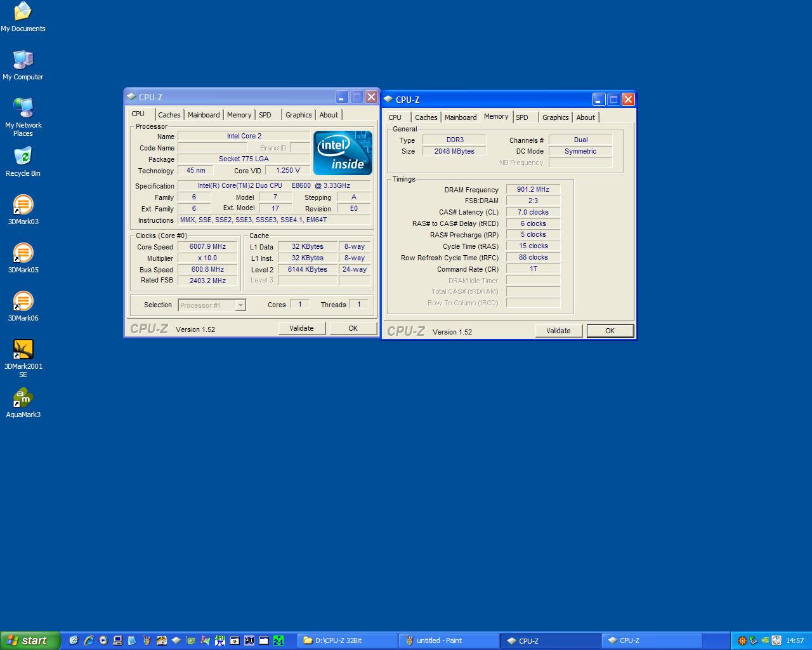Click the Safely Remove Hardware tray icon

(x=754, y=640)
